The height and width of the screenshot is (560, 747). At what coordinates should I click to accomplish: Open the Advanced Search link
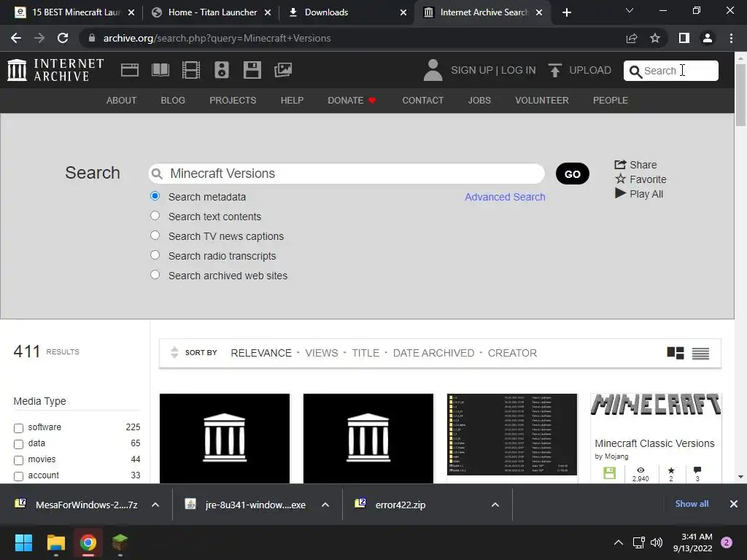click(505, 197)
